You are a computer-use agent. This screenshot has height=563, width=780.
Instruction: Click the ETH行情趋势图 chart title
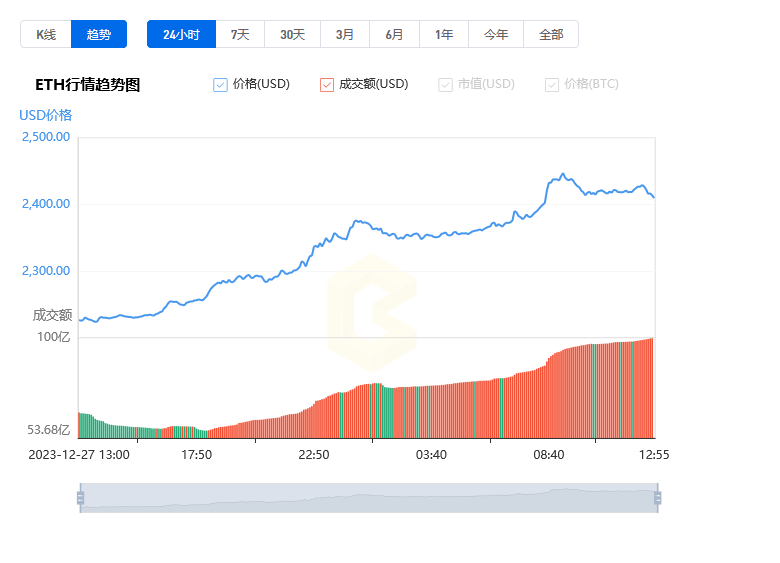(88, 85)
